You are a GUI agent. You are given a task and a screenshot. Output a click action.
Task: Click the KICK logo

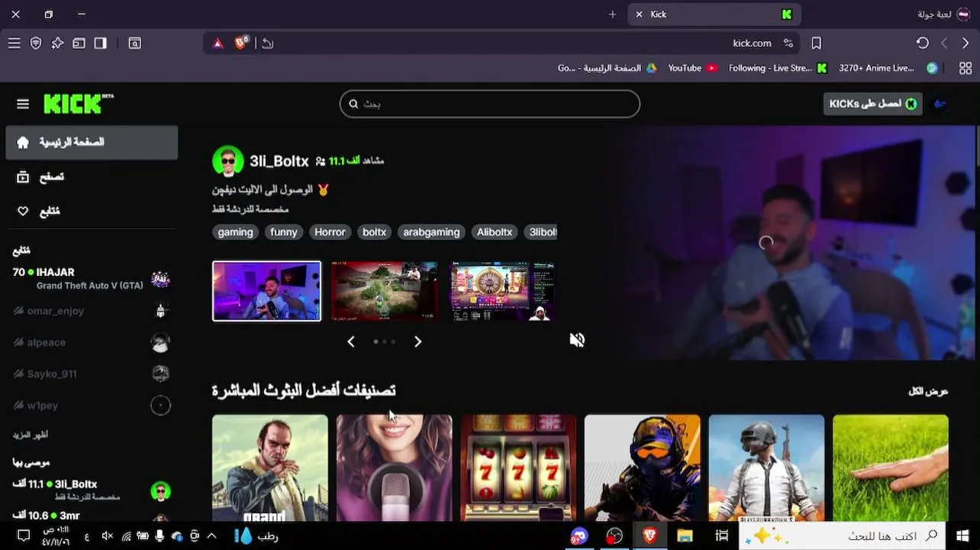(x=79, y=104)
